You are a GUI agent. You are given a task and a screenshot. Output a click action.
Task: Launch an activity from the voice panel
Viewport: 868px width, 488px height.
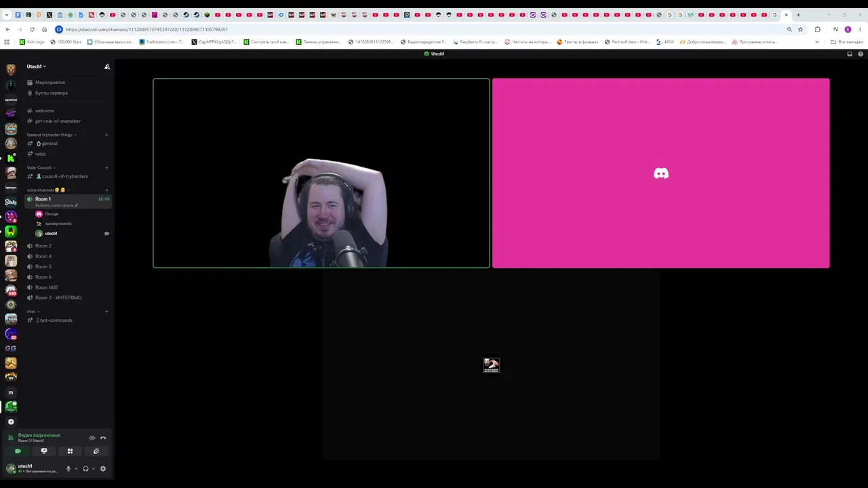[70, 451]
